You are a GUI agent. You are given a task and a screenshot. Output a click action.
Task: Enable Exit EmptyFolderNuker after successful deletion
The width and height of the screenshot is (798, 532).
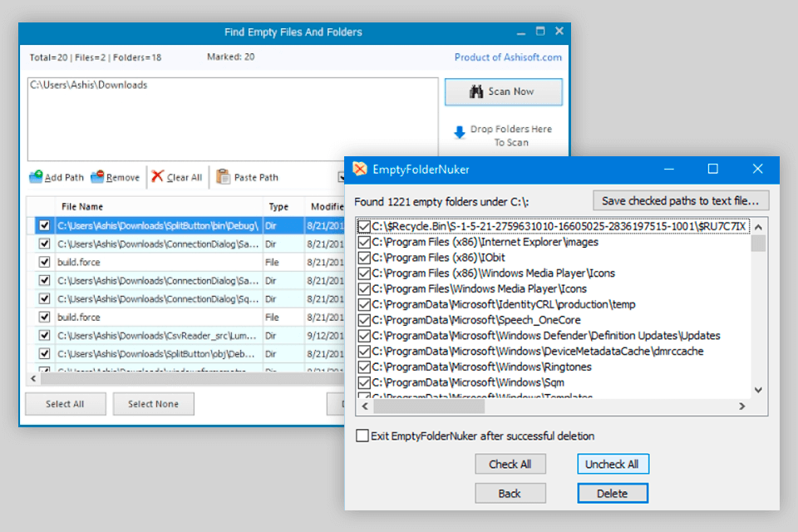[362, 436]
